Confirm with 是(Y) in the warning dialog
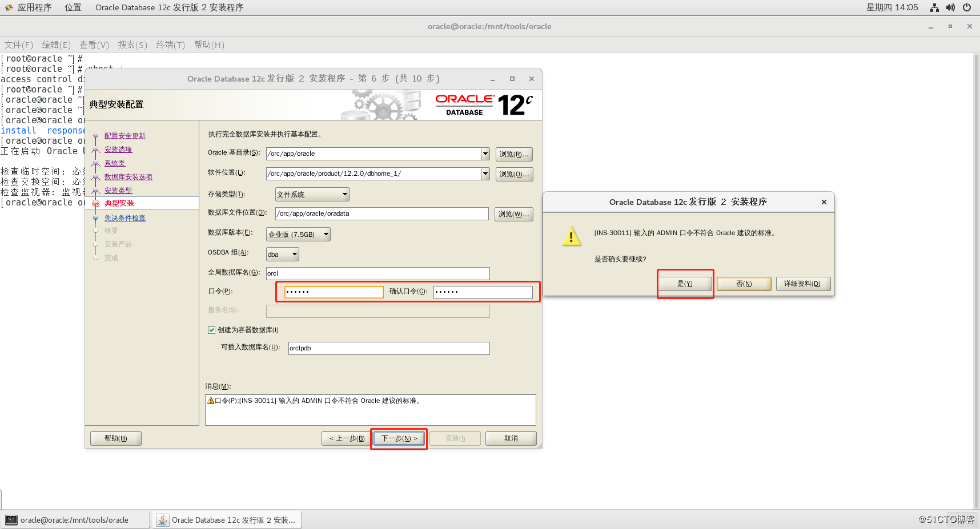Screen dimensions: 980x529 685,284
